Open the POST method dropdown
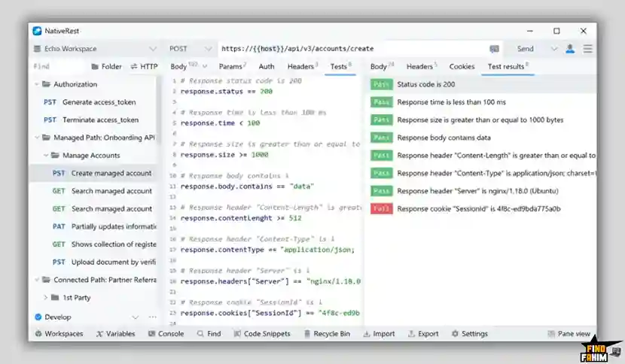This screenshot has width=625, height=364. tap(208, 49)
